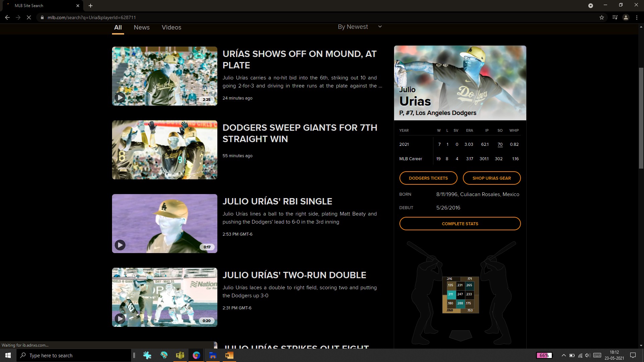This screenshot has height=362, width=644.
Task: Open headline Dodgers Sweep Giants for 7th Straight Win
Action: 300,133
